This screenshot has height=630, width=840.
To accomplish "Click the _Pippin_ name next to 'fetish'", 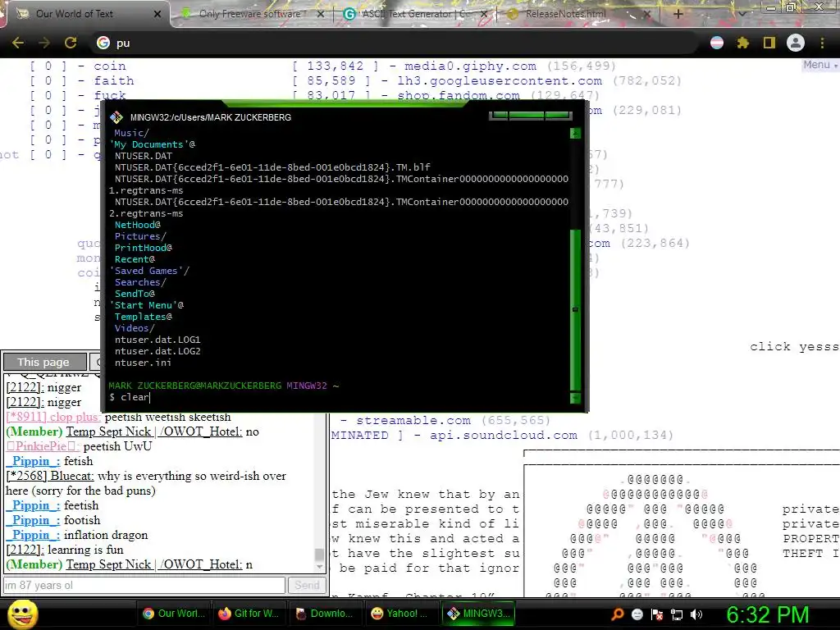I will tap(33, 461).
